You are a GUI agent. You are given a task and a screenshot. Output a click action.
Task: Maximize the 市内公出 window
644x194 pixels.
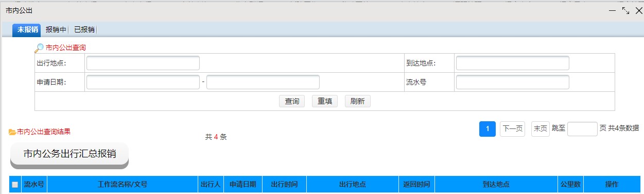[x=626, y=10]
